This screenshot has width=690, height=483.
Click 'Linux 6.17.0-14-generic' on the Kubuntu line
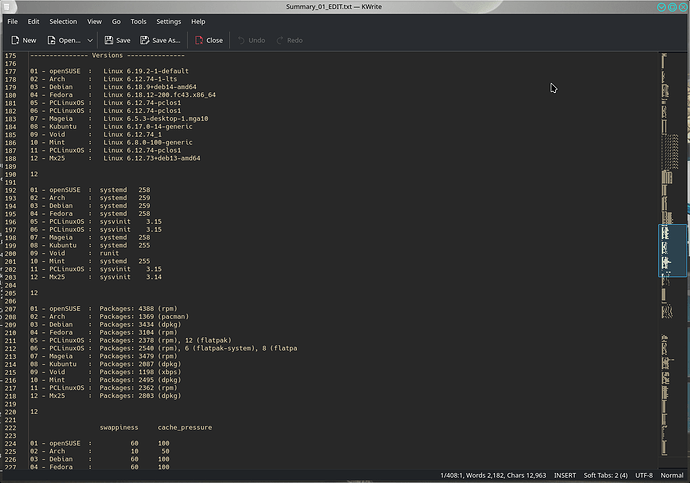148,127
